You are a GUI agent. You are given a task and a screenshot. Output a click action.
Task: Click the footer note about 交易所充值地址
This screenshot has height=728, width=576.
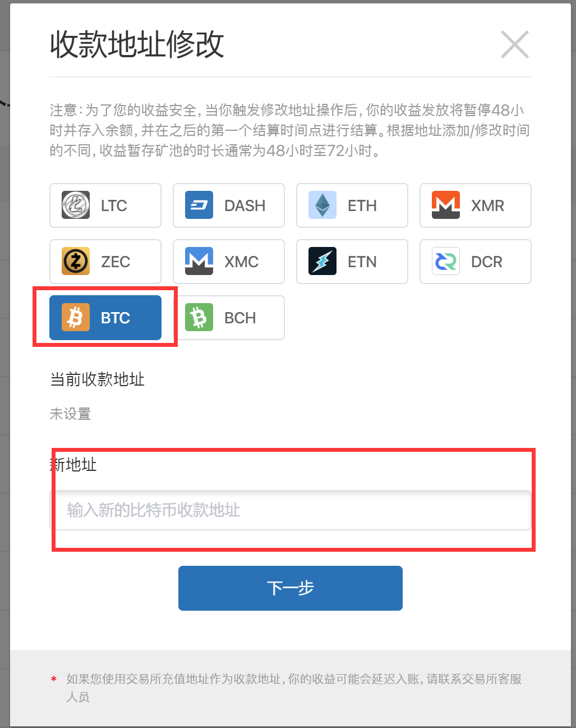click(x=294, y=688)
